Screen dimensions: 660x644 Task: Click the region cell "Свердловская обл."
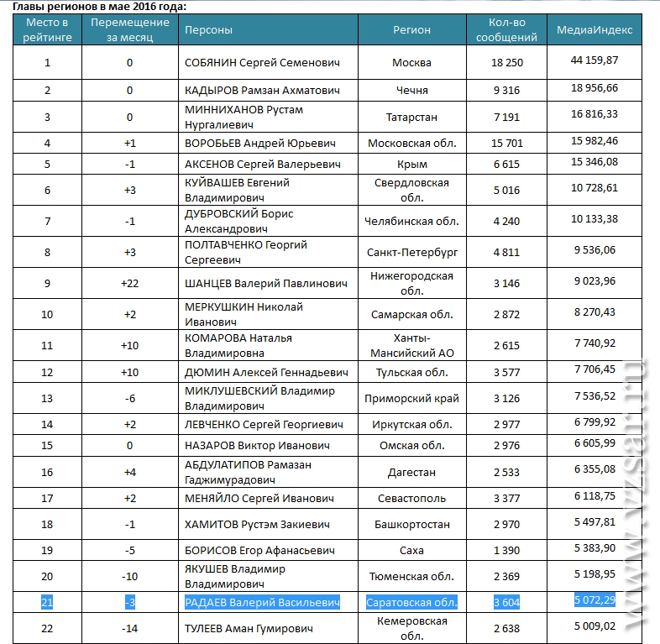pyautogui.click(x=412, y=191)
